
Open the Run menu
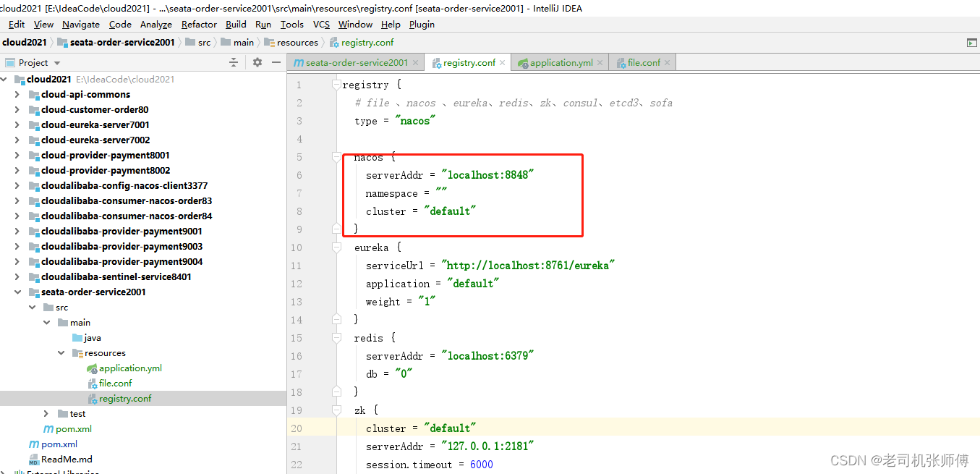[x=263, y=24]
